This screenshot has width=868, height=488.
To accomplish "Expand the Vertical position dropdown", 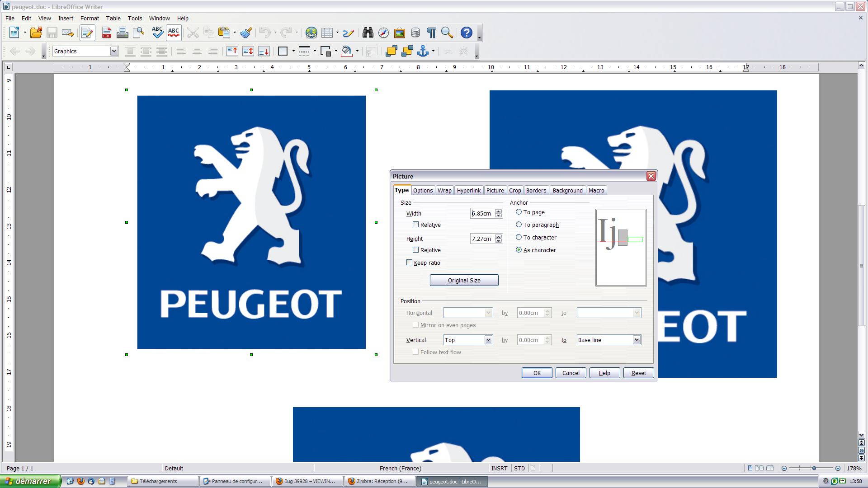I will pyautogui.click(x=488, y=340).
